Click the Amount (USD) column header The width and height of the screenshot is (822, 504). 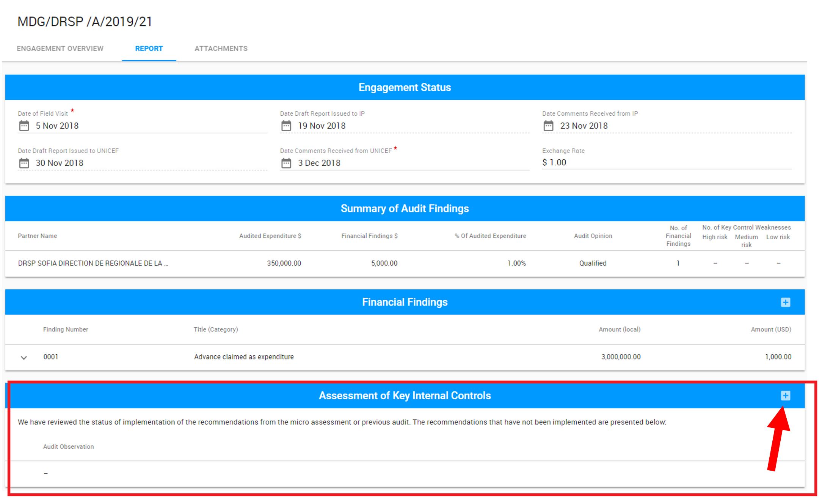771,330
